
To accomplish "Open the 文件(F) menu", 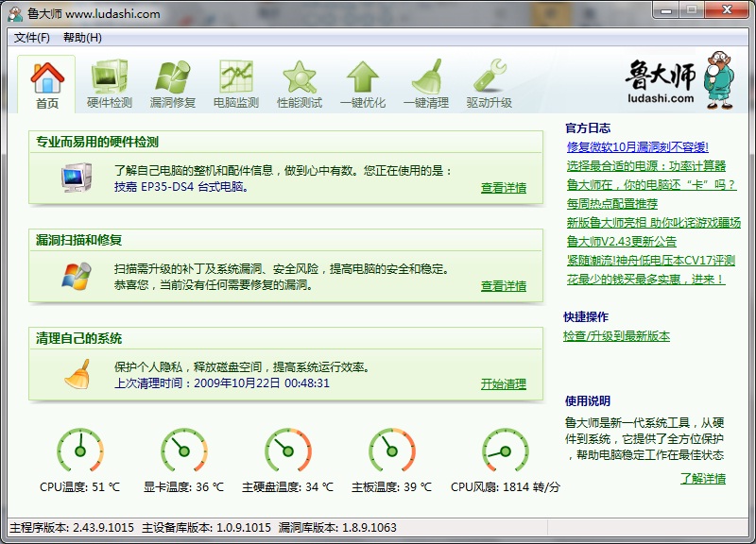I will coord(32,38).
